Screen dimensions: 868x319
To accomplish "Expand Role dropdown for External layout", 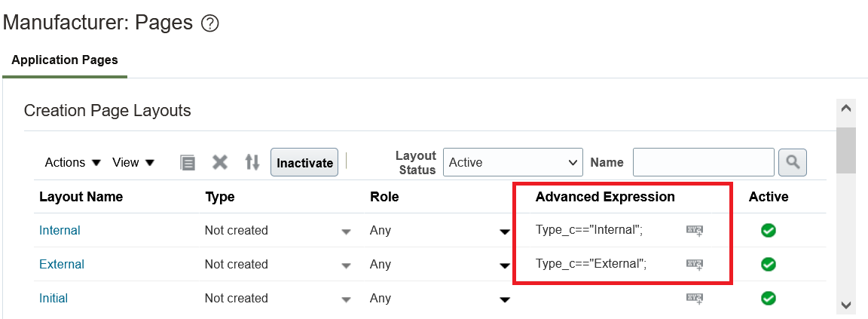I will [x=505, y=265].
